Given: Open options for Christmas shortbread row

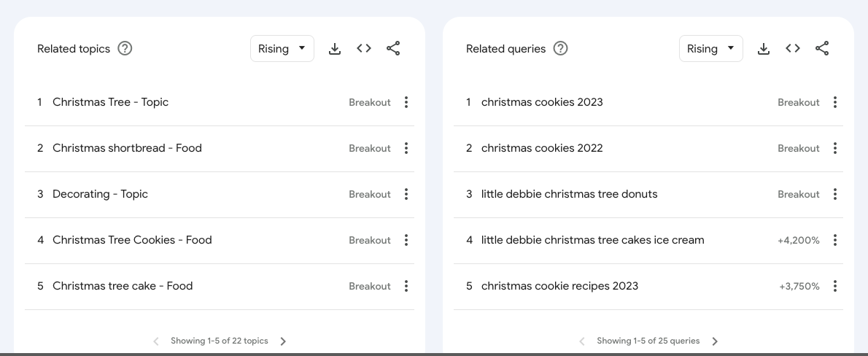Looking at the screenshot, I should pos(406,148).
